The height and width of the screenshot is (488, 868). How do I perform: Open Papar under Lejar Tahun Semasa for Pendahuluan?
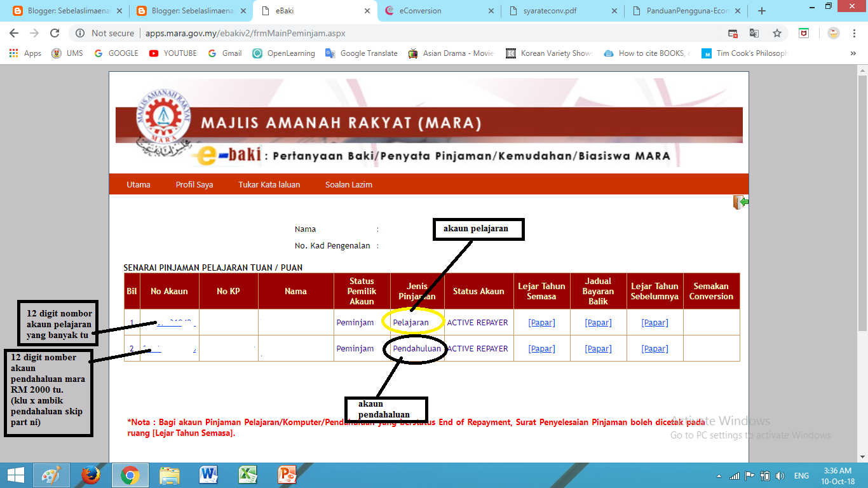(541, 349)
